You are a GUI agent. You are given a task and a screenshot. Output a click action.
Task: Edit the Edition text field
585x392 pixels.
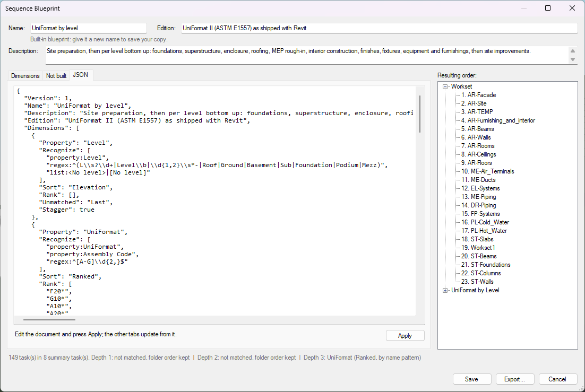(379, 28)
